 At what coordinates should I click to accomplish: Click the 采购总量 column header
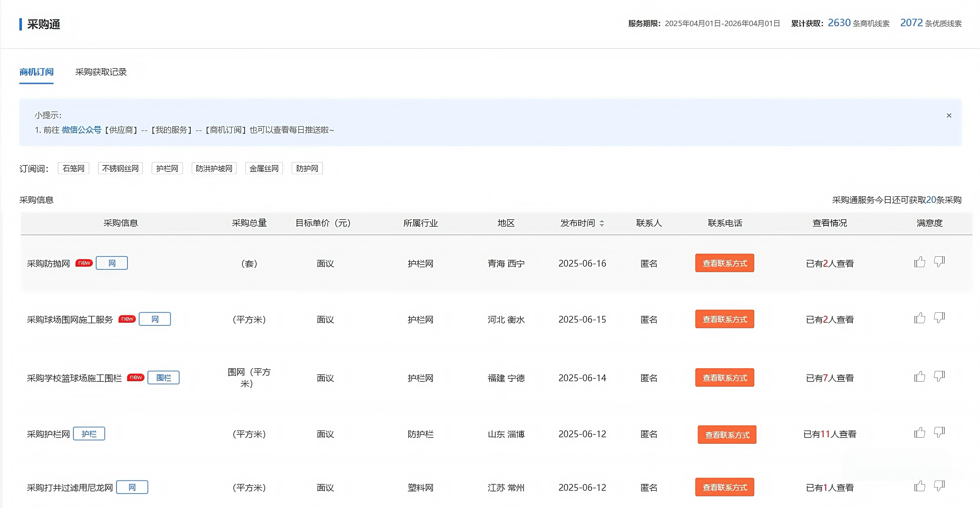coord(249,223)
